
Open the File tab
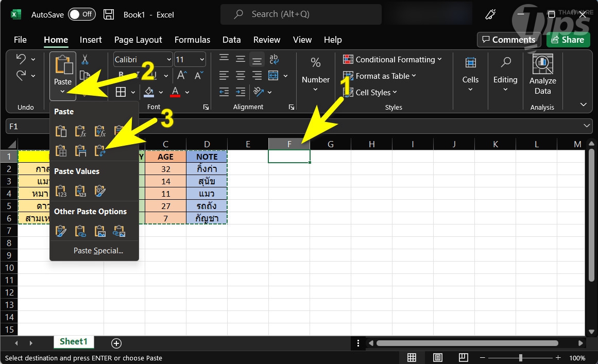pos(20,40)
